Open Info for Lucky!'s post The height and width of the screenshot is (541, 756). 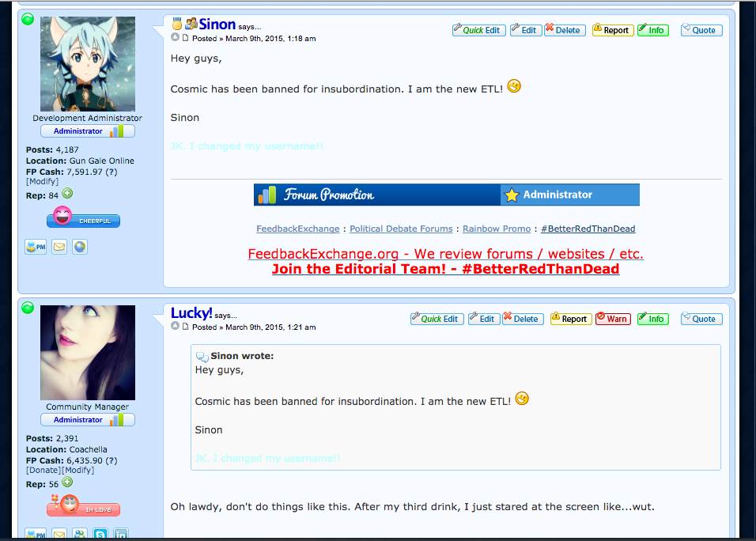coord(653,319)
